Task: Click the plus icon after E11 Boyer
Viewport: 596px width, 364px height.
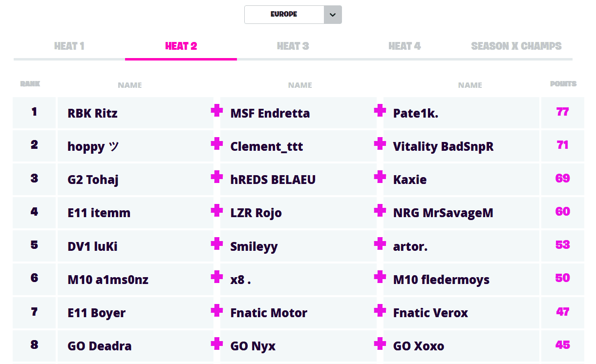Action: (217, 310)
